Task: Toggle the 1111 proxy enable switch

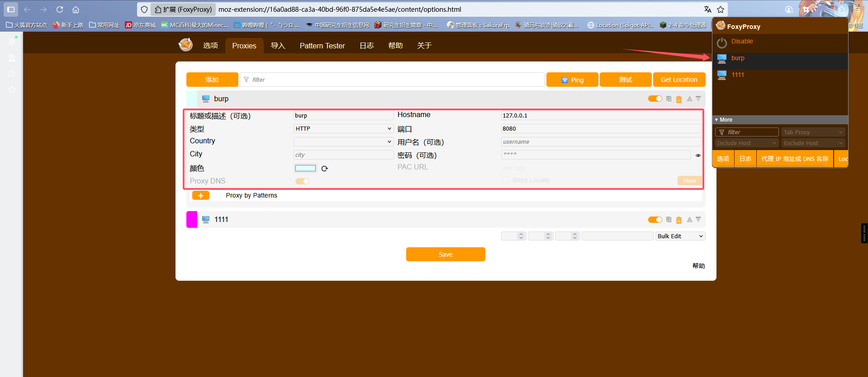Action: [655, 220]
